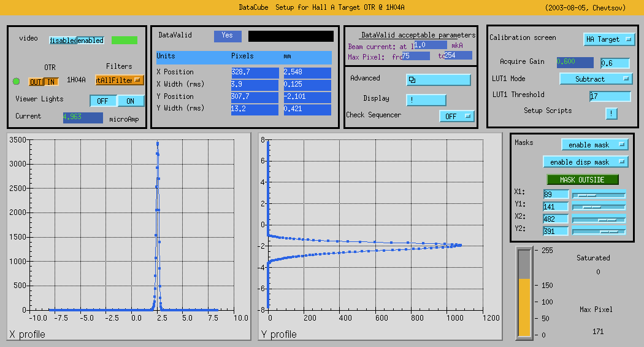
Task: Turn Viewer Lights OFF
Action: coord(103,101)
